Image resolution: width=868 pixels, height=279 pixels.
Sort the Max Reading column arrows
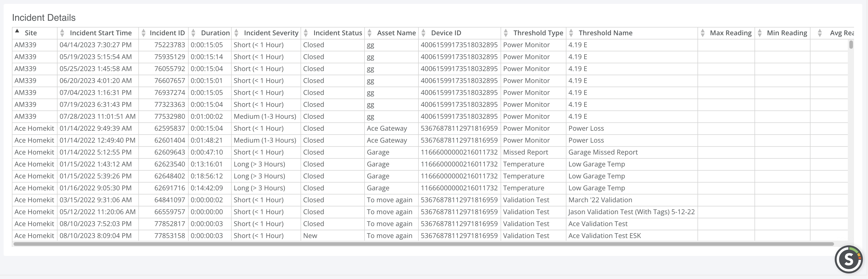pyautogui.click(x=703, y=33)
